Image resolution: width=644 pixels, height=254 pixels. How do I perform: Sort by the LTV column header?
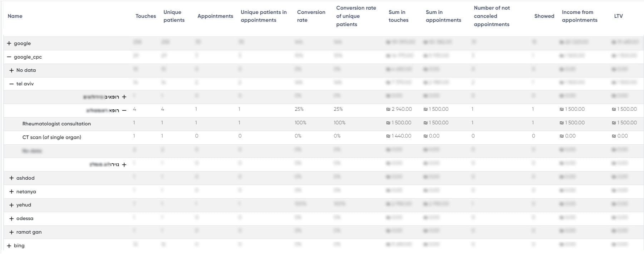coord(618,16)
